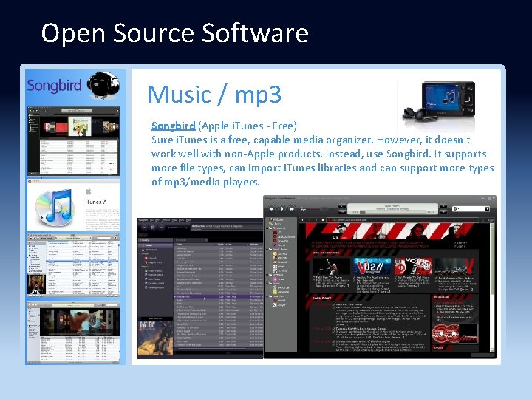Open the dark Songbird screenshot thumbnail in left strip

tap(73, 141)
